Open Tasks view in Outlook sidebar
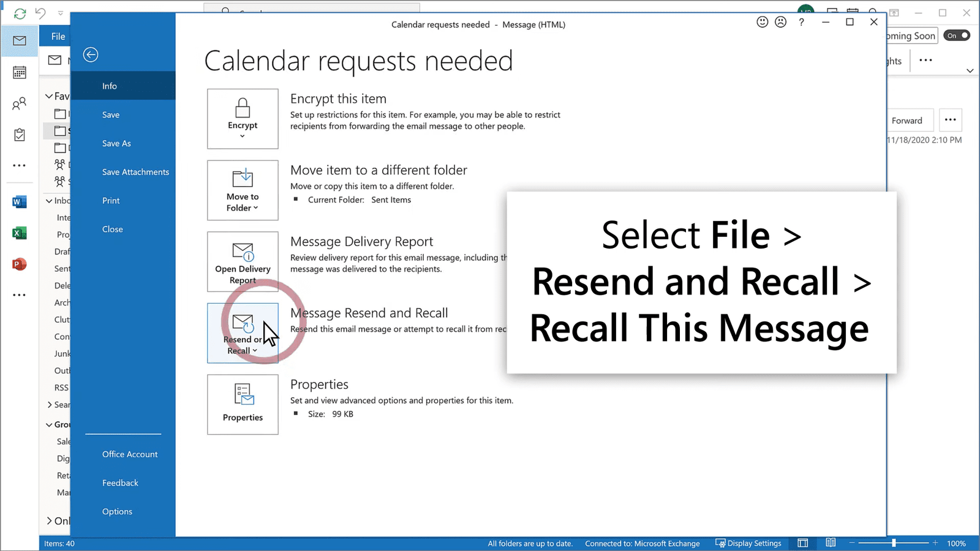Image resolution: width=980 pixels, height=551 pixels. click(x=20, y=135)
